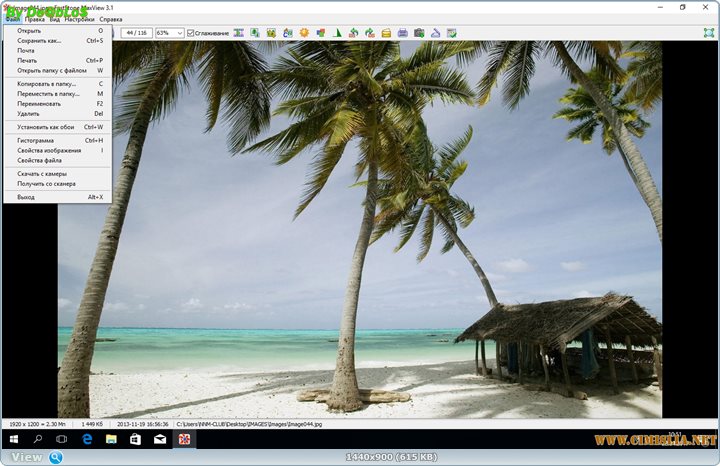Image resolution: width=720 pixels, height=466 pixels.
Task: Click the color adjustment squares icon
Action: 321,33
